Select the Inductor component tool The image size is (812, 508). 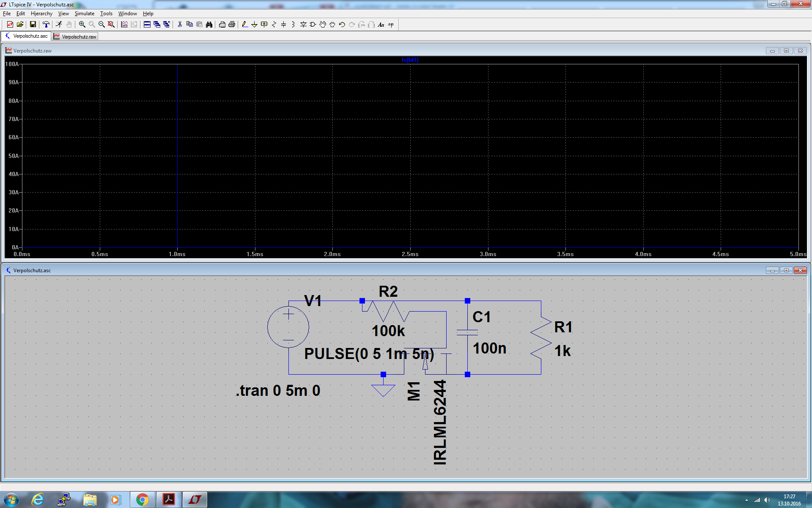[293, 25]
